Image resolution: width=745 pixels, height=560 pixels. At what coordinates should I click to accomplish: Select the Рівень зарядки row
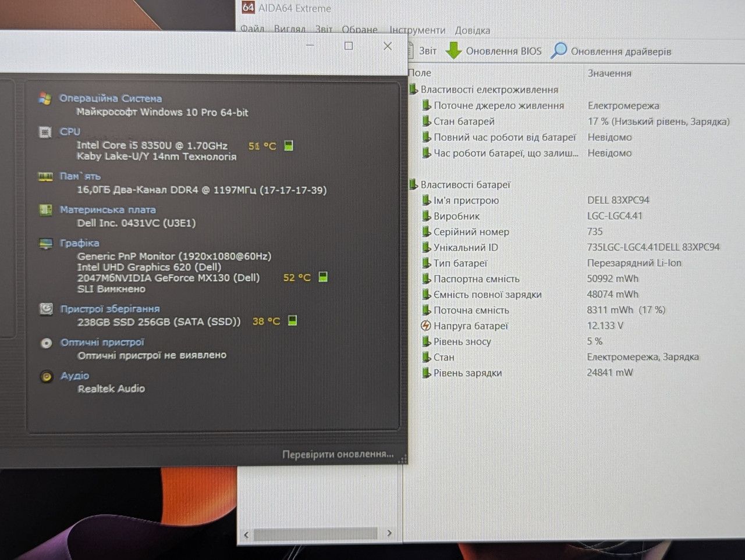coord(528,373)
